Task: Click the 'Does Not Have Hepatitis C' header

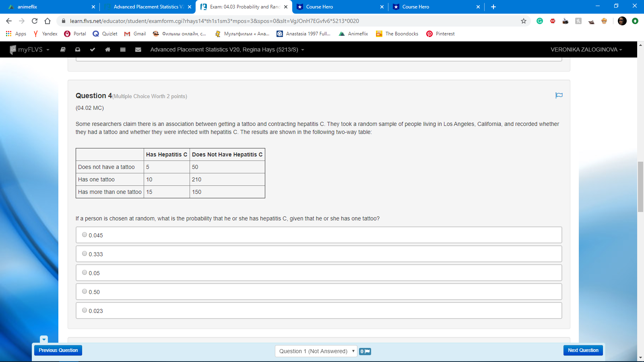Action: click(x=227, y=154)
